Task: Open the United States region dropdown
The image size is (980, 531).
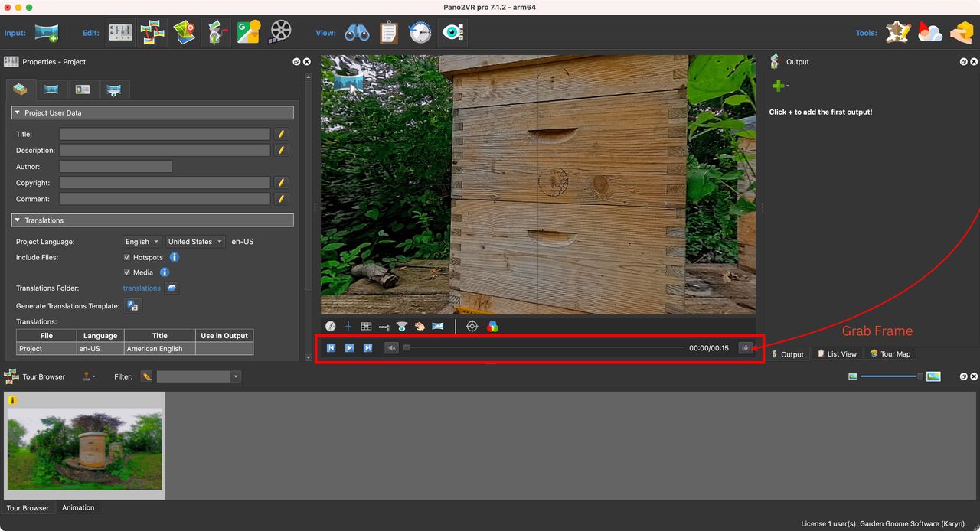Action: click(x=194, y=241)
